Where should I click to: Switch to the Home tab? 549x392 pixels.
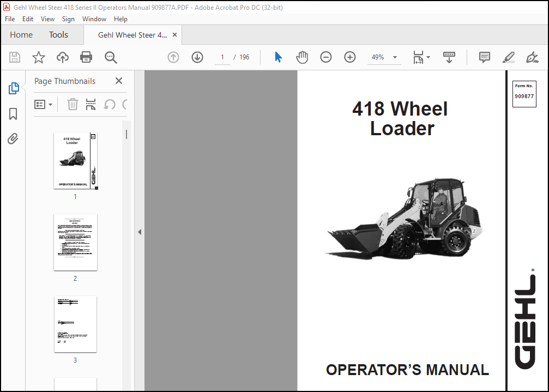click(21, 35)
